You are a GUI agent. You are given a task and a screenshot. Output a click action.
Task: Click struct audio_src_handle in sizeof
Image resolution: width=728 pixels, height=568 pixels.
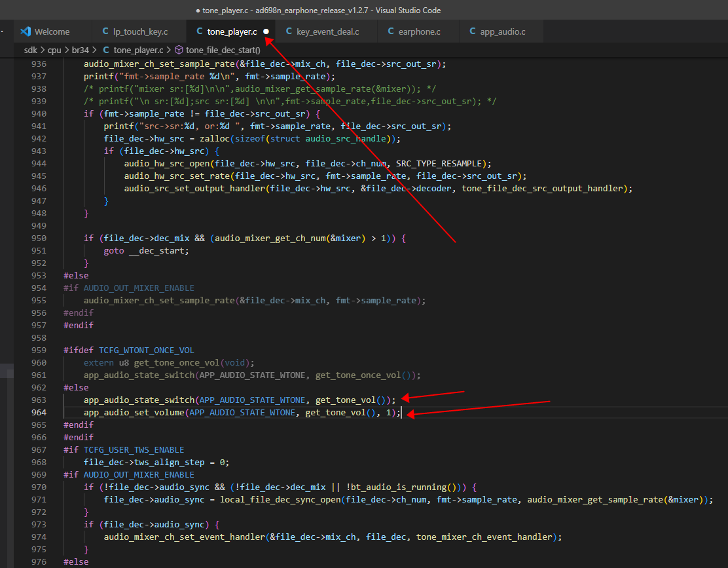[328, 138]
